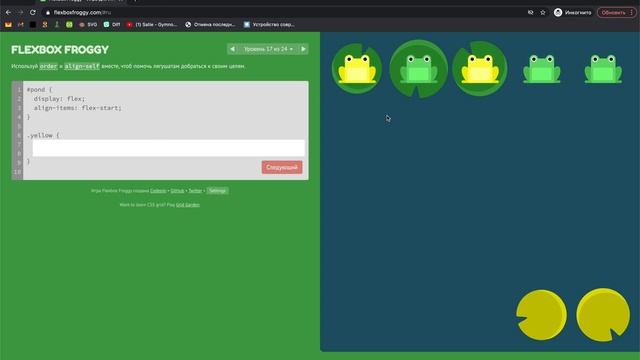
Task: Open the Settings button in footer
Action: tap(217, 191)
